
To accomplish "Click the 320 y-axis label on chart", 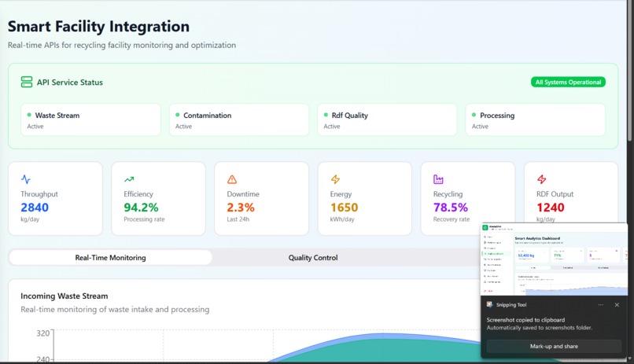I will tap(42, 333).
